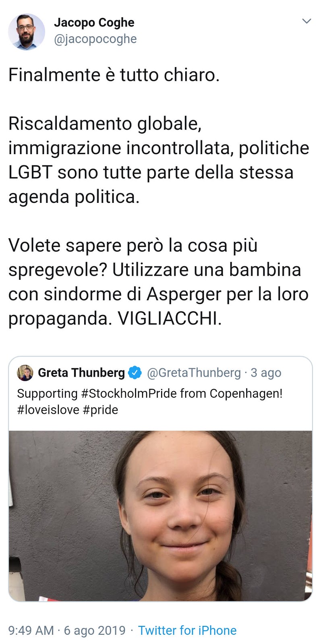Click the Jacopo Coghe display name
Viewport: 321px width, 644px height.
(x=94, y=23)
